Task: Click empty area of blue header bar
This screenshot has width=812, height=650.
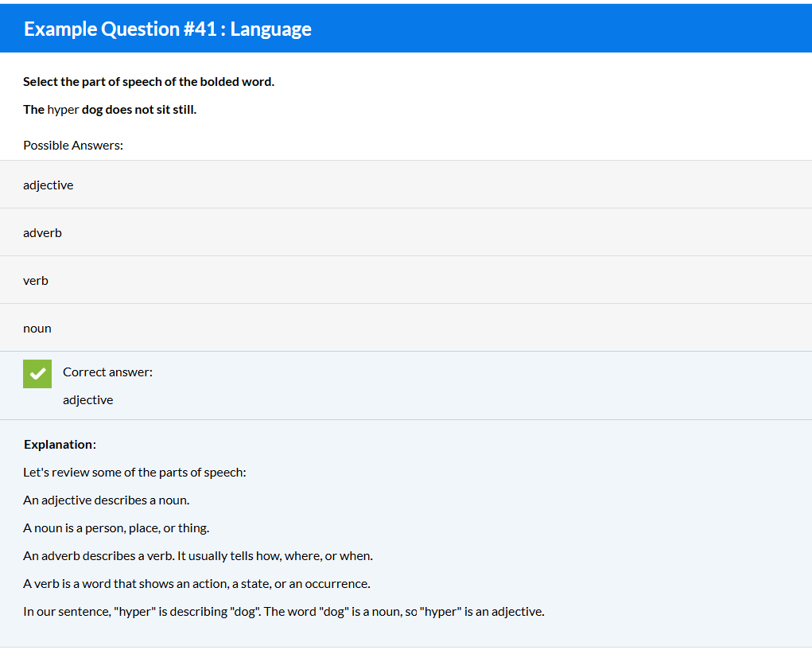Action: coord(557,29)
